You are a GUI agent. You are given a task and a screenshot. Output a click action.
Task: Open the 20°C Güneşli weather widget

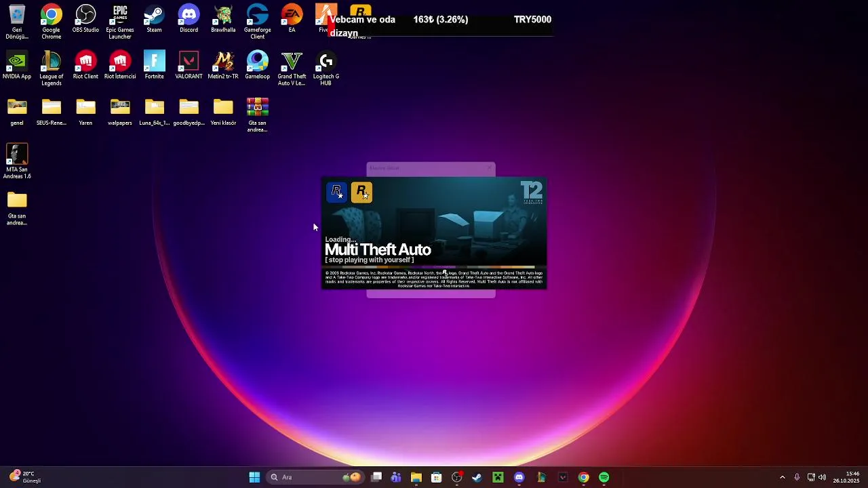tap(25, 477)
